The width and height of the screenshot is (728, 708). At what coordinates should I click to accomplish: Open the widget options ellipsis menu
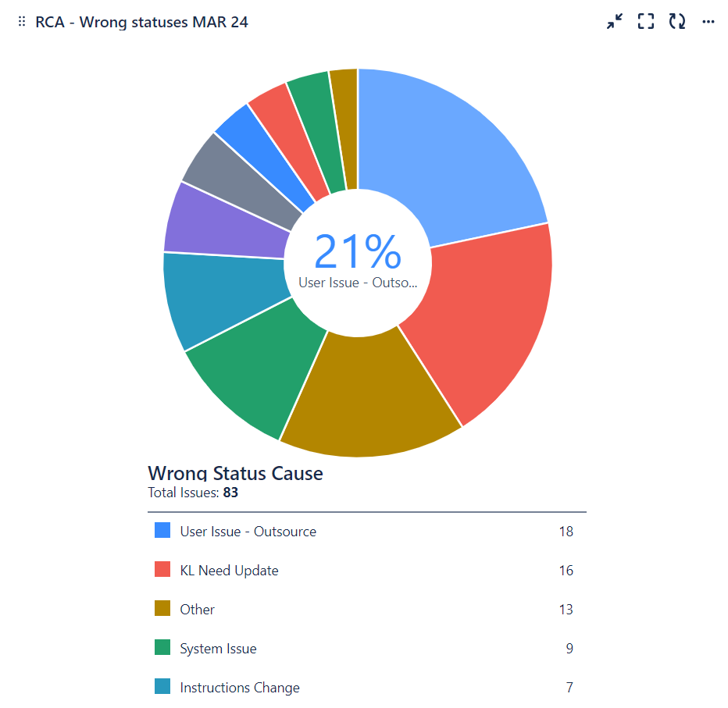click(x=708, y=21)
